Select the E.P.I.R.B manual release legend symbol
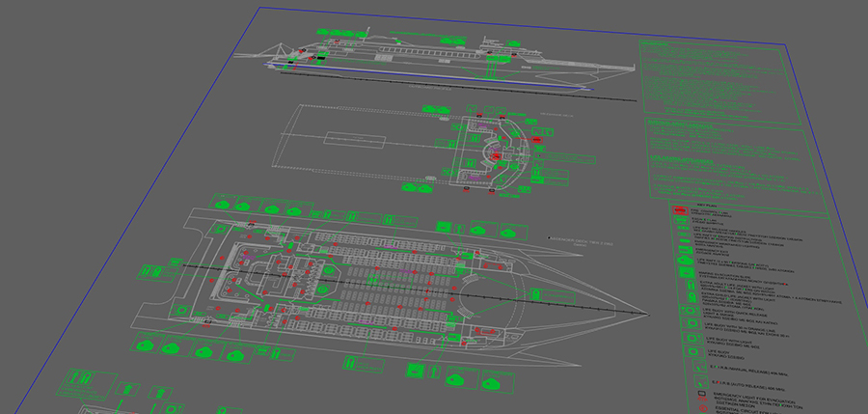The width and height of the screenshot is (868, 414). [700, 366]
